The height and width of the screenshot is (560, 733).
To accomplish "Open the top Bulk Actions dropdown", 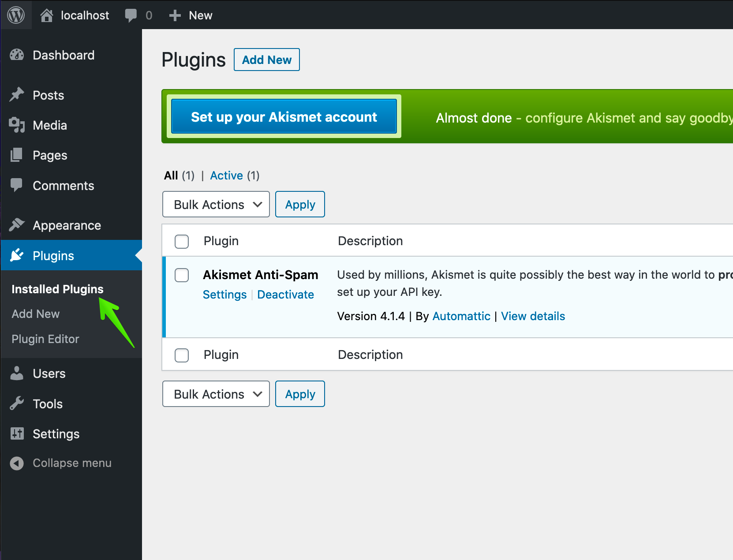I will [216, 204].
